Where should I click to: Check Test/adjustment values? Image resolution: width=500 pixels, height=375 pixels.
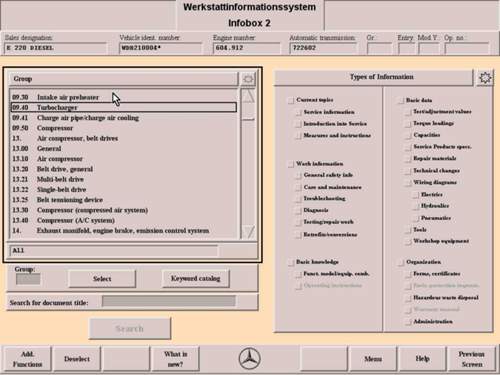tap(408, 112)
